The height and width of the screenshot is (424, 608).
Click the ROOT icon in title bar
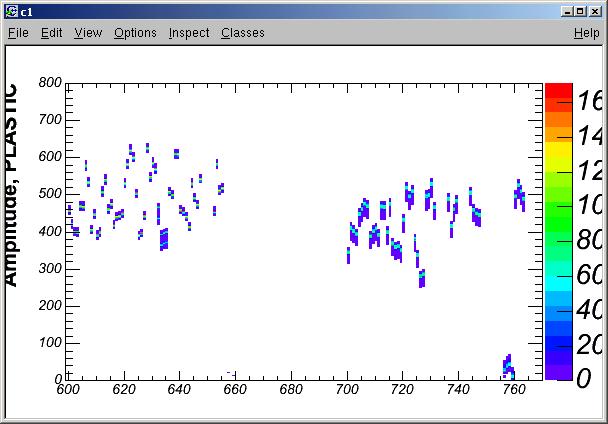pyautogui.click(x=12, y=12)
